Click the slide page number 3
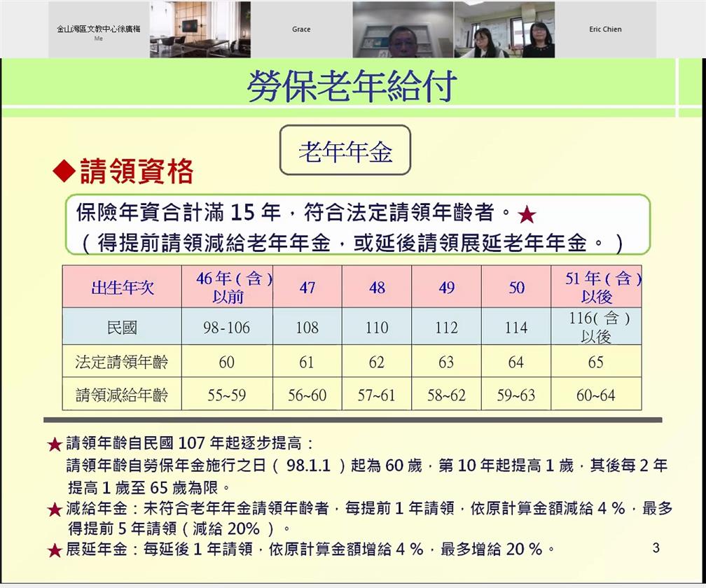 click(x=656, y=548)
